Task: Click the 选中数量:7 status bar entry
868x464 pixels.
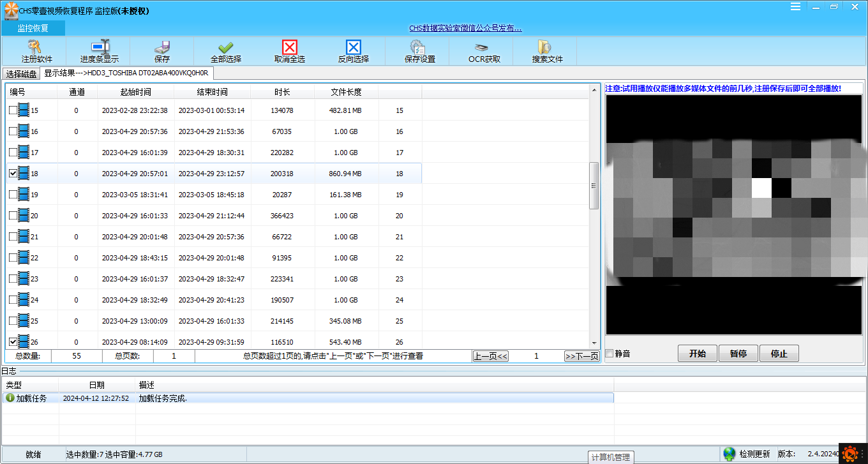Action: pos(84,454)
